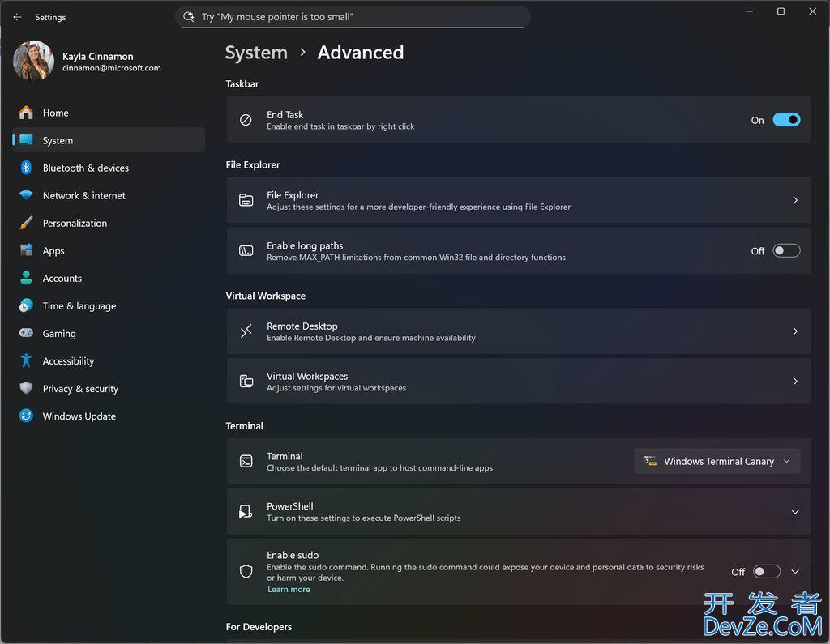
Task: Click the Gaming controller icon
Action: [x=26, y=333]
